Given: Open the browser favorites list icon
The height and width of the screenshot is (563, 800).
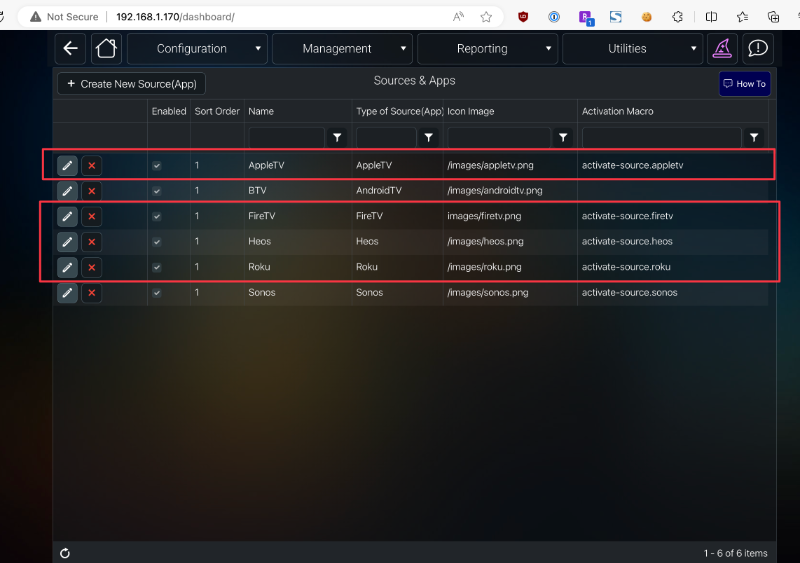Looking at the screenshot, I should click(742, 17).
